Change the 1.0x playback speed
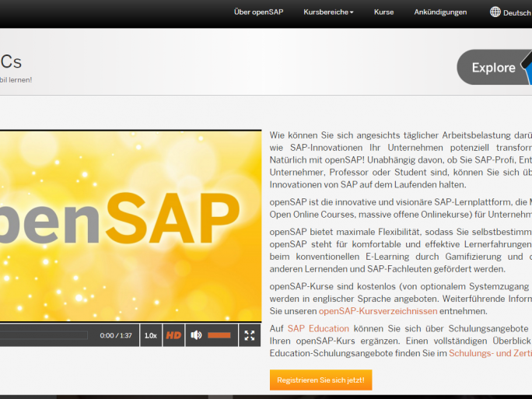Viewport: 532px width, 399px height. point(151,335)
